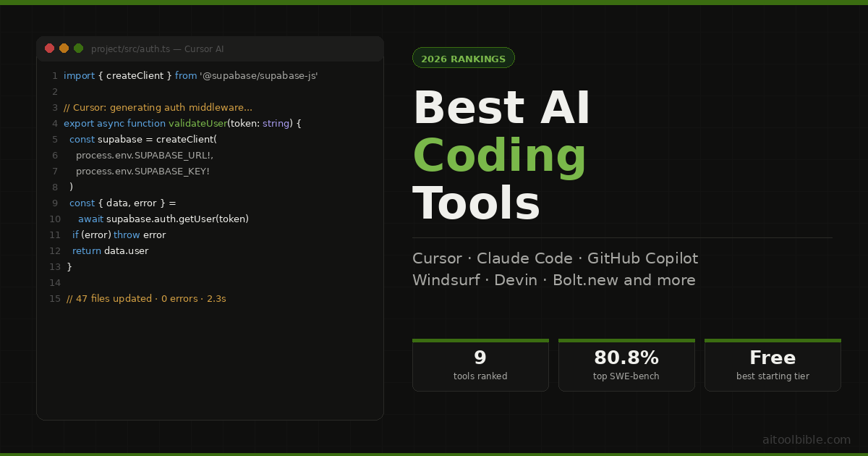Click the window title 'project/src/auth.ts — Cursor AI'
The height and width of the screenshot is (456, 868).
pyautogui.click(x=158, y=49)
